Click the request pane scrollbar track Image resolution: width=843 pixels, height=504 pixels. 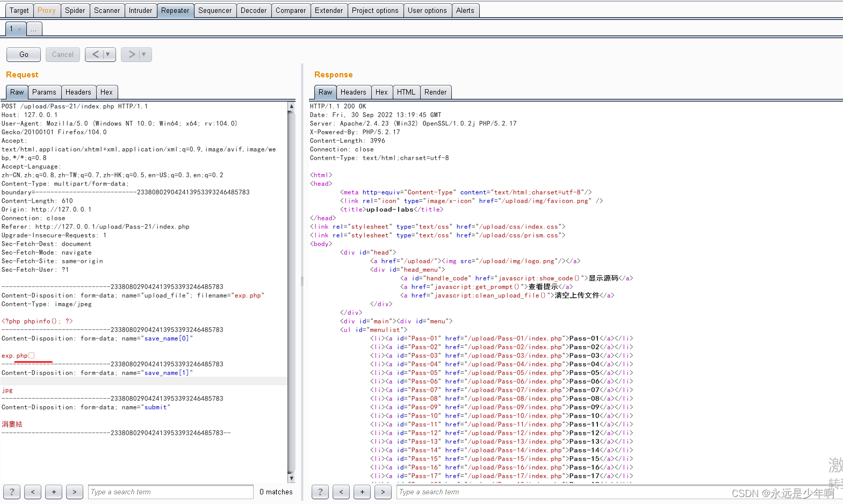(291, 292)
